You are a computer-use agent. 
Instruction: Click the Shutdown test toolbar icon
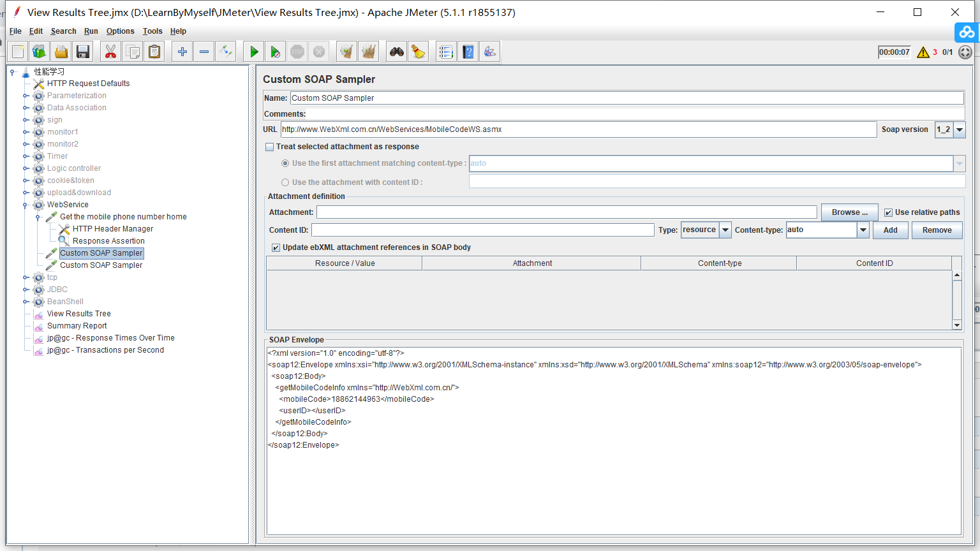click(x=319, y=52)
